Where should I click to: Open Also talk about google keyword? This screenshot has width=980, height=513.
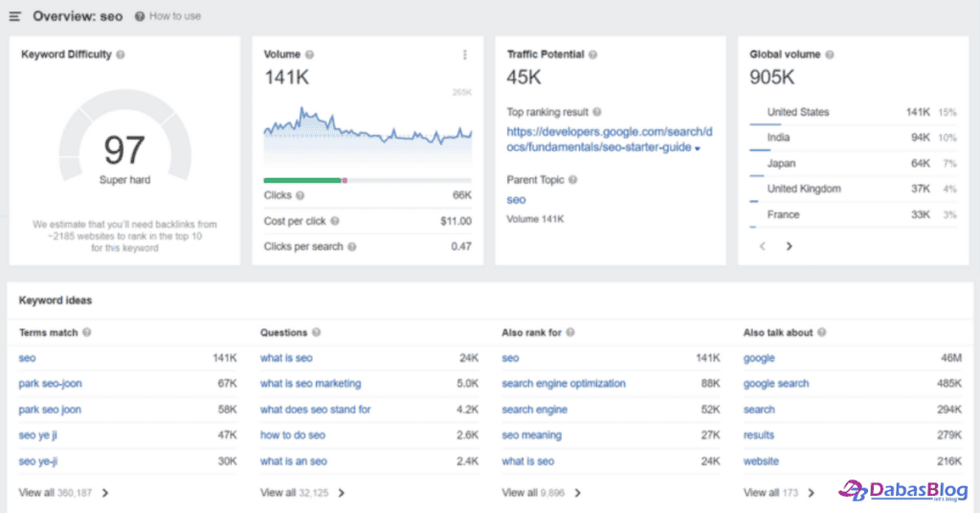[759, 358]
